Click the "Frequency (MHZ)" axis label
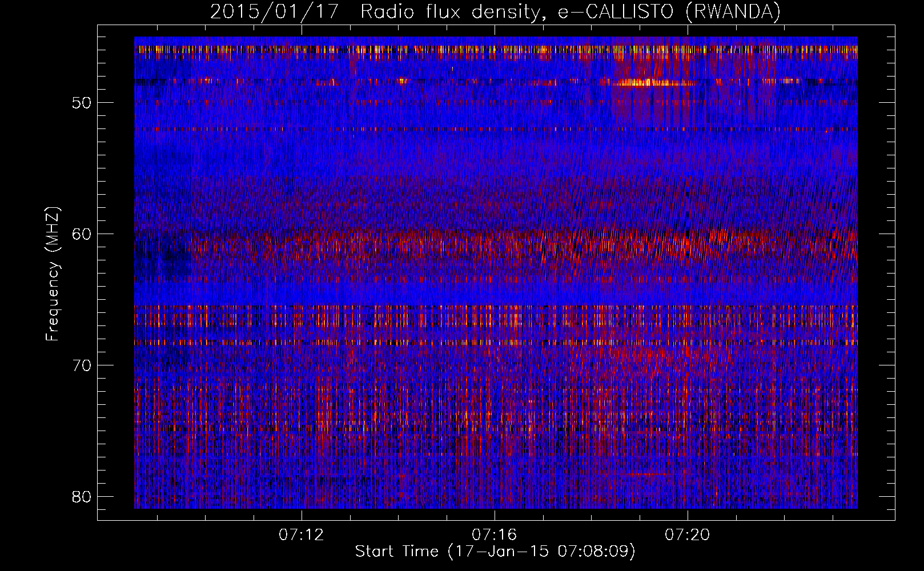Viewport: 924px width, 571px height. (x=52, y=274)
